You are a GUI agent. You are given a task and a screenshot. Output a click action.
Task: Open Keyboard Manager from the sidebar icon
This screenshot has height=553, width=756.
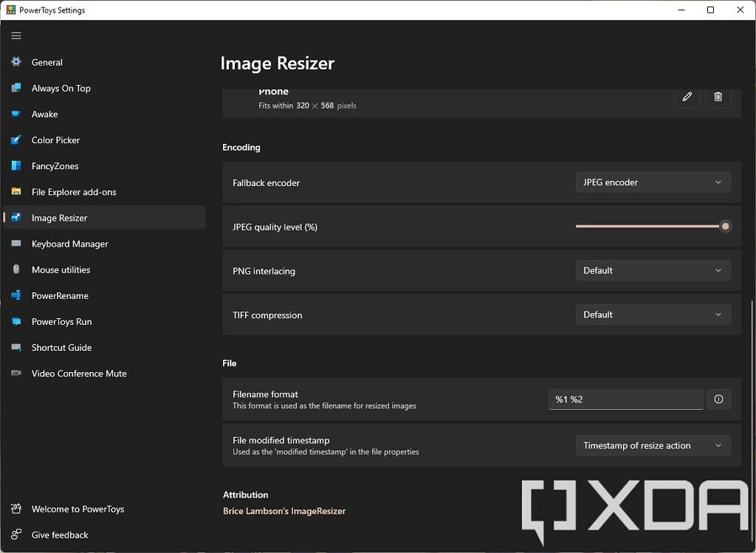(16, 244)
